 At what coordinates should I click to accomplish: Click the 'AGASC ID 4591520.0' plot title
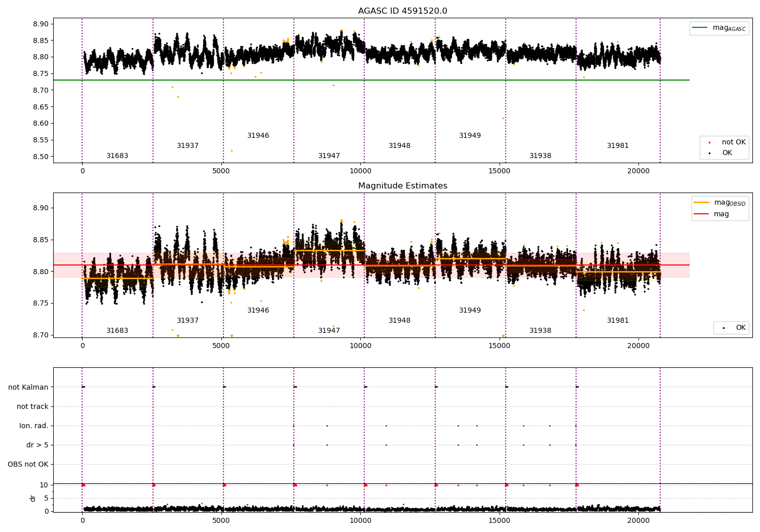coord(402,11)
